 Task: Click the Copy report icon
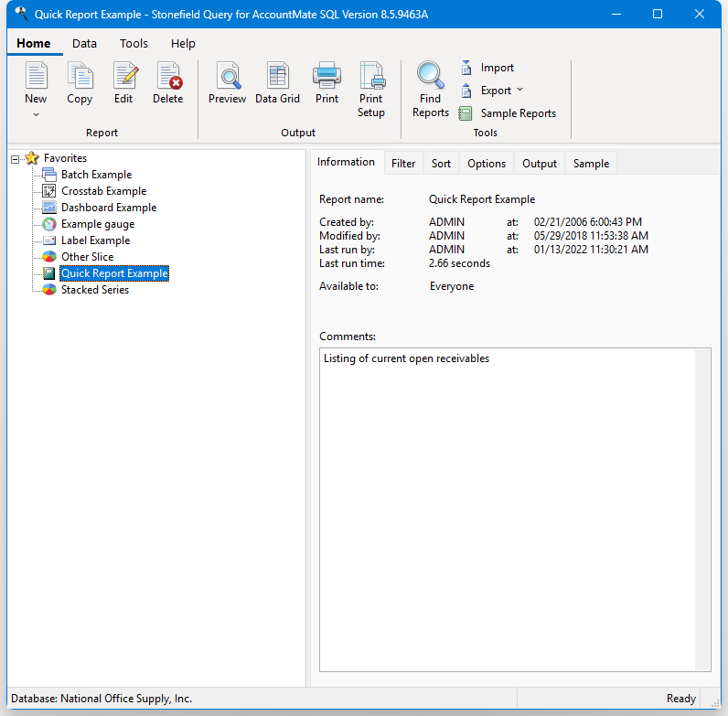point(80,77)
